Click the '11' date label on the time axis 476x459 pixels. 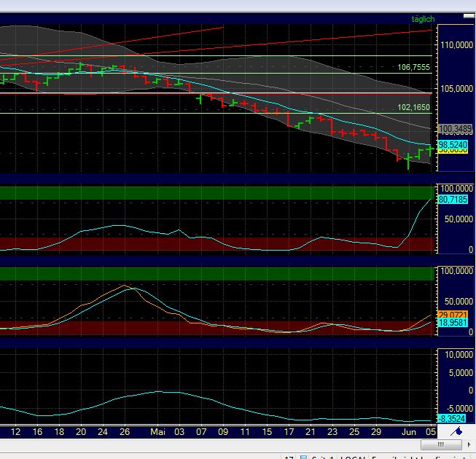click(x=245, y=431)
